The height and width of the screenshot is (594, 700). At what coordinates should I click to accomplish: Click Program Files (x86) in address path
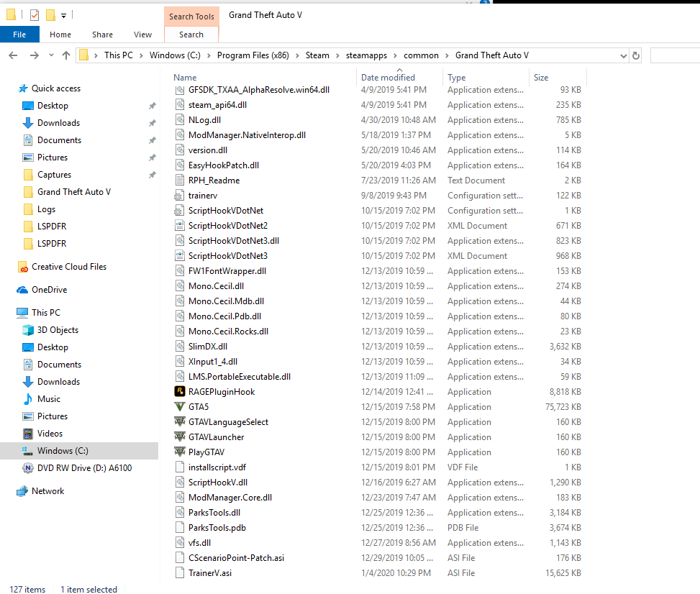pyautogui.click(x=253, y=55)
